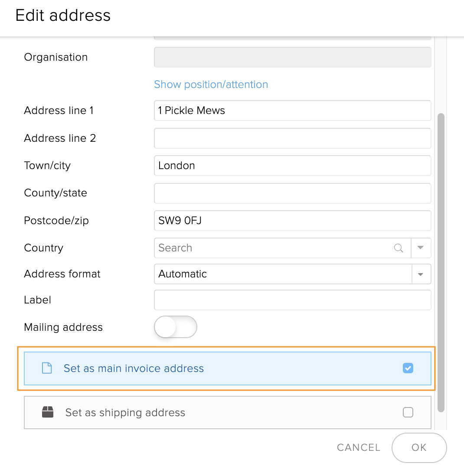Click the Postcode/zip field with SW9 0FJ
464x476 pixels.
click(x=292, y=221)
